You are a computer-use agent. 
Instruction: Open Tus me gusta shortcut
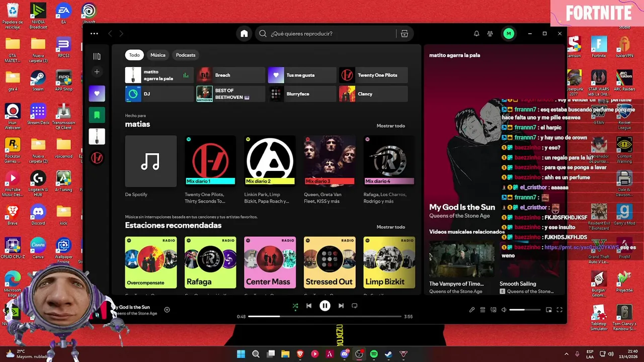click(302, 75)
